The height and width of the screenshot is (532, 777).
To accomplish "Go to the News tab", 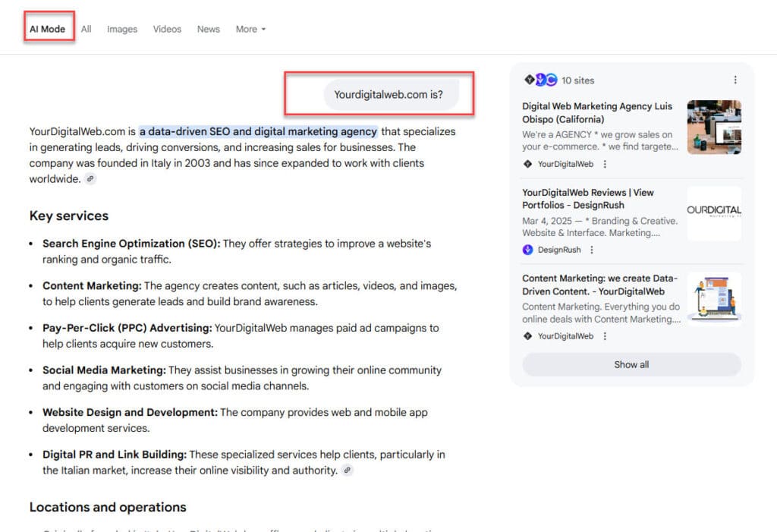I will 208,30.
